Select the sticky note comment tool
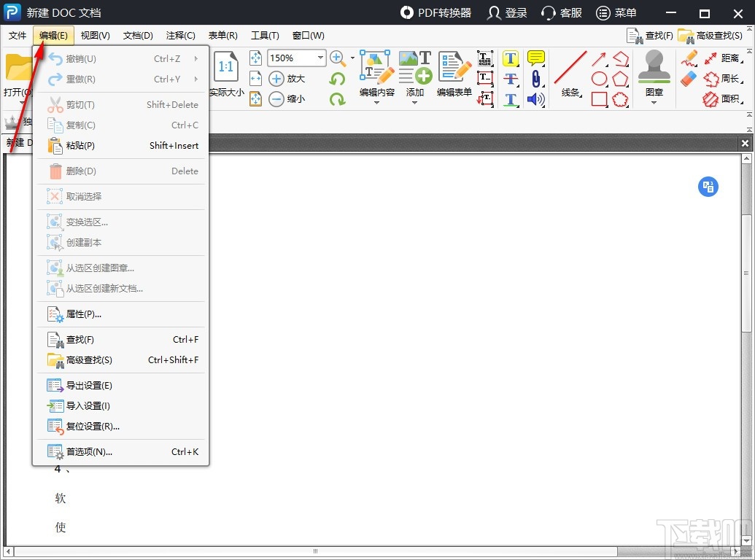 (x=536, y=58)
